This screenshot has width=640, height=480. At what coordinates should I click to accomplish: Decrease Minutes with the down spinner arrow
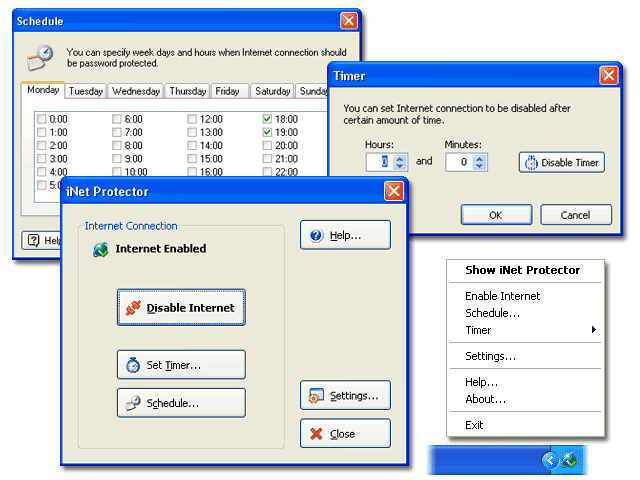[480, 166]
